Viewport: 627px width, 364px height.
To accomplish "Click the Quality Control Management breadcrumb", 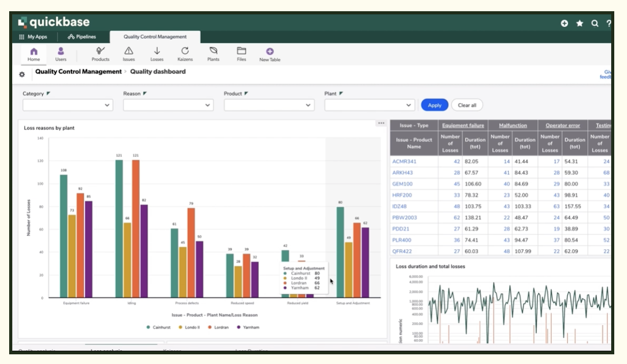I will (79, 72).
